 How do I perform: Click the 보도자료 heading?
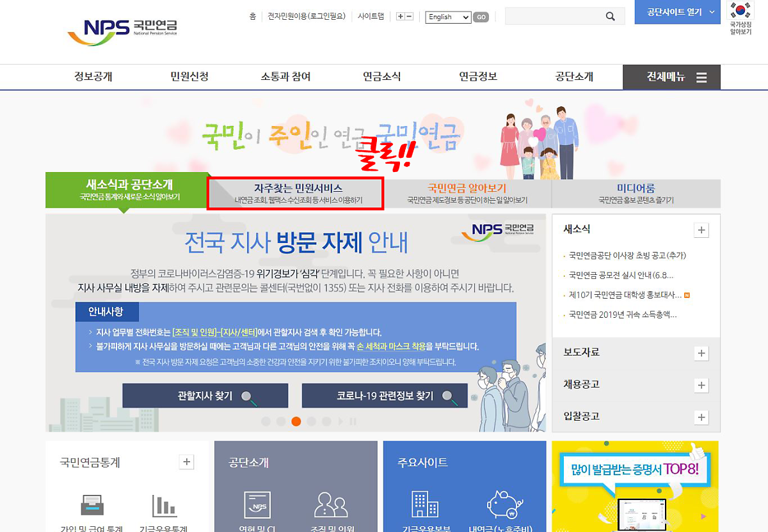click(x=581, y=352)
